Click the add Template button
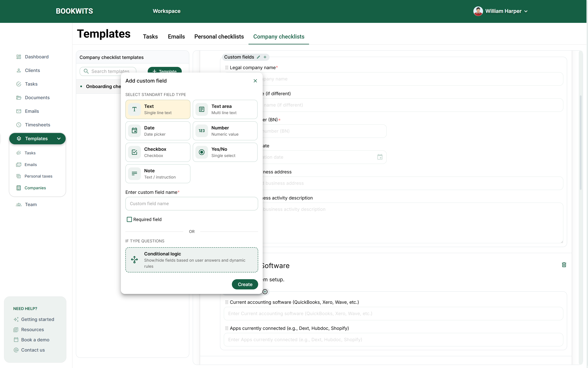This screenshot has height=368, width=588. (165, 70)
